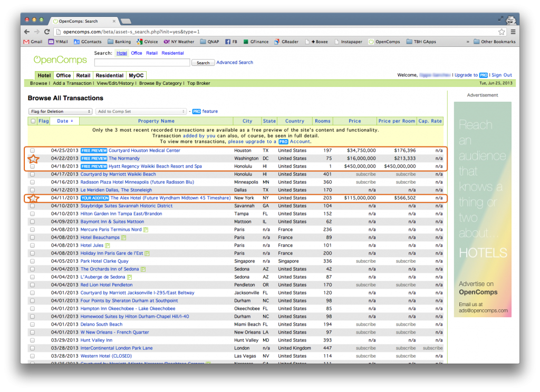Check the box for Le Meridien Dallas
Image resolution: width=540 pixels, height=392 pixels.
(x=32, y=190)
